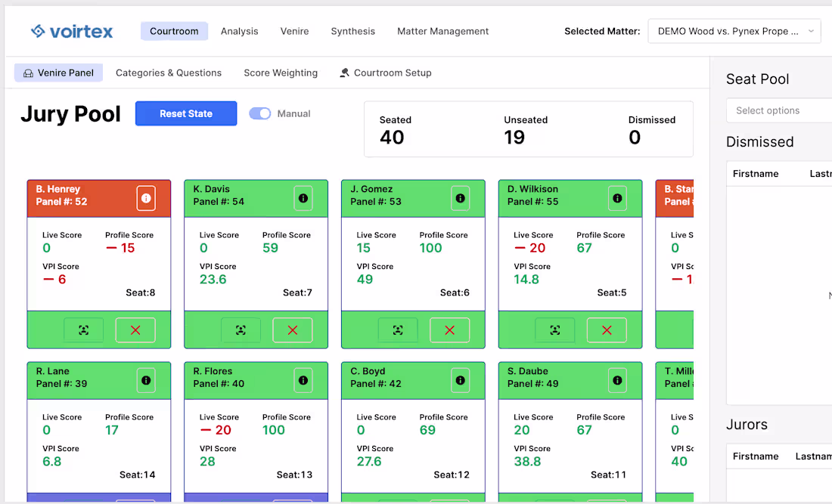Viewport: 832px width, 504px height.
Task: Click the Reset State button
Action: click(x=186, y=113)
